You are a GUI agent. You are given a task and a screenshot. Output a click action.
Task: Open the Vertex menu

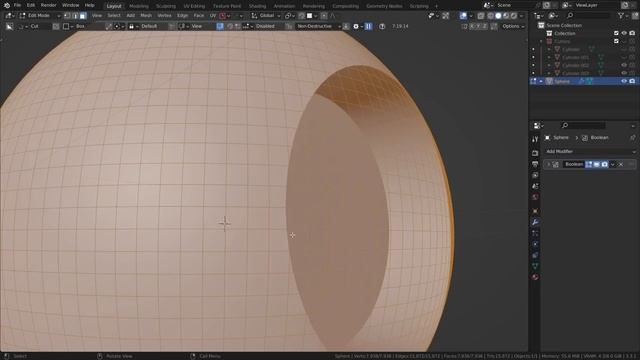(x=164, y=16)
